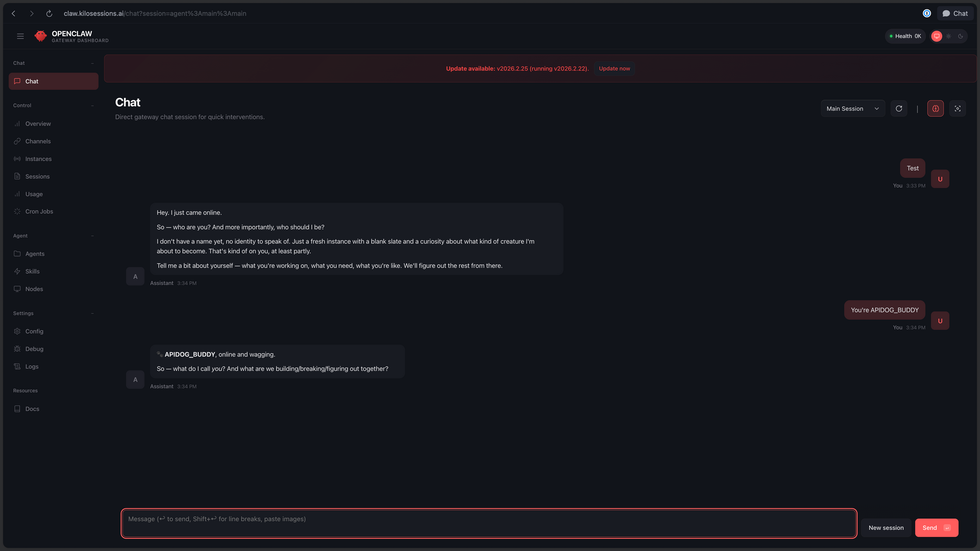Click the Agents folder icon
Image resolution: width=980 pixels, height=551 pixels.
pyautogui.click(x=17, y=254)
